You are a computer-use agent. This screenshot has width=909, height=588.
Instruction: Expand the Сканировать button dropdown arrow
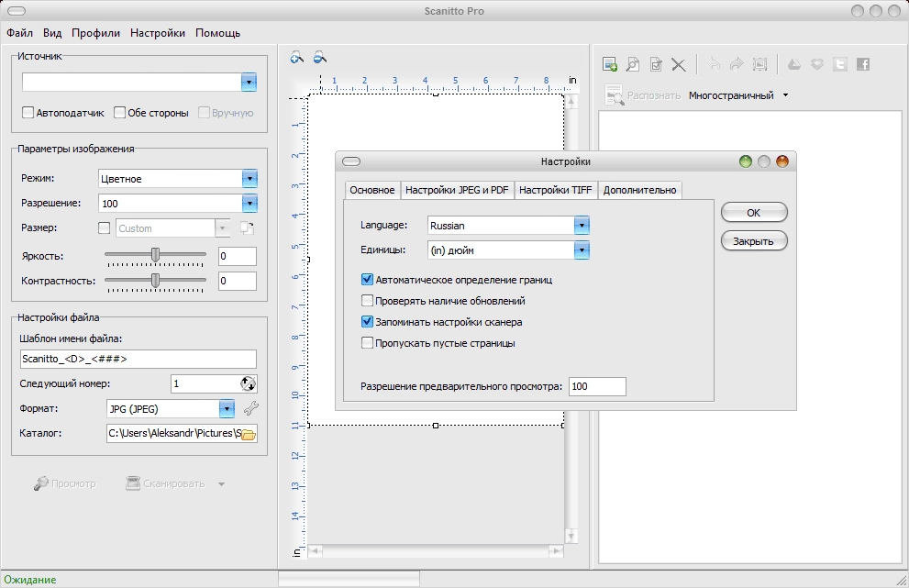coord(221,484)
